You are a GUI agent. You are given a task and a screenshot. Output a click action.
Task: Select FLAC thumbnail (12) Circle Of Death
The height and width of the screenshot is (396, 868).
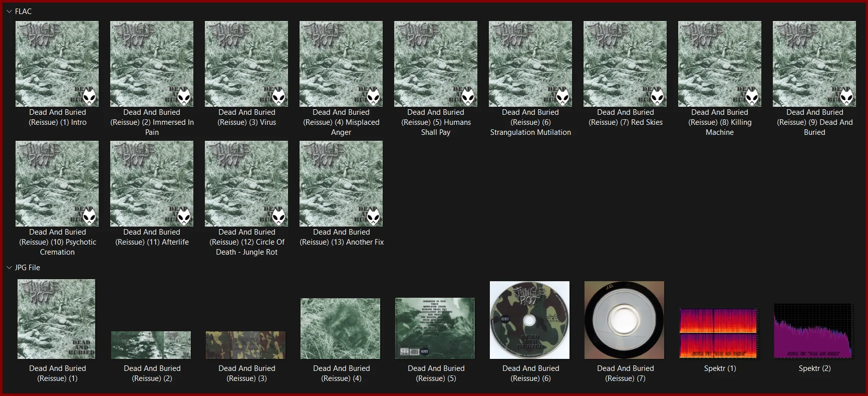(246, 183)
